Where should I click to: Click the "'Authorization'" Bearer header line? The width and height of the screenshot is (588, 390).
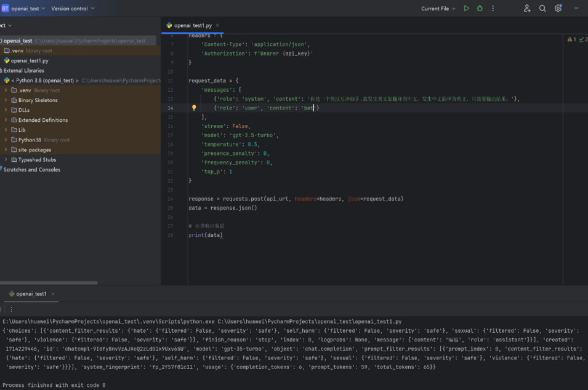[x=257, y=54]
